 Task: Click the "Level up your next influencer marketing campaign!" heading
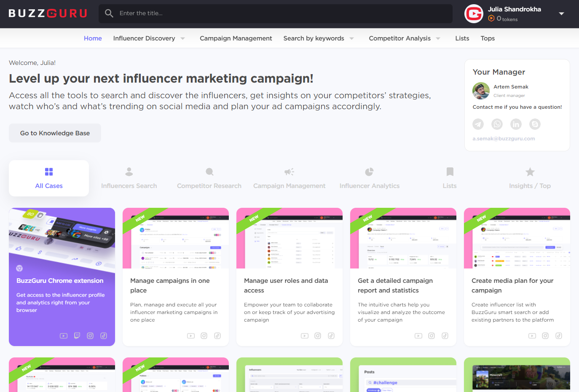point(161,78)
